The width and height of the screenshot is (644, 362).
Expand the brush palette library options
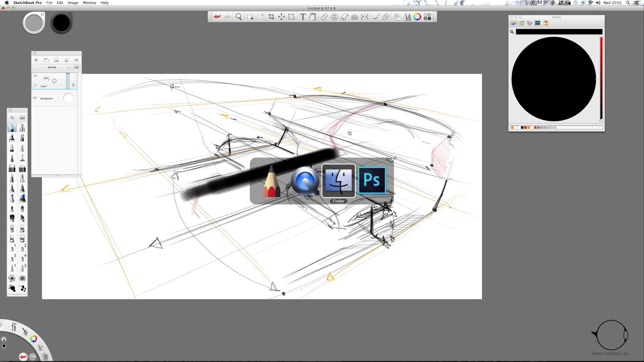point(22,118)
